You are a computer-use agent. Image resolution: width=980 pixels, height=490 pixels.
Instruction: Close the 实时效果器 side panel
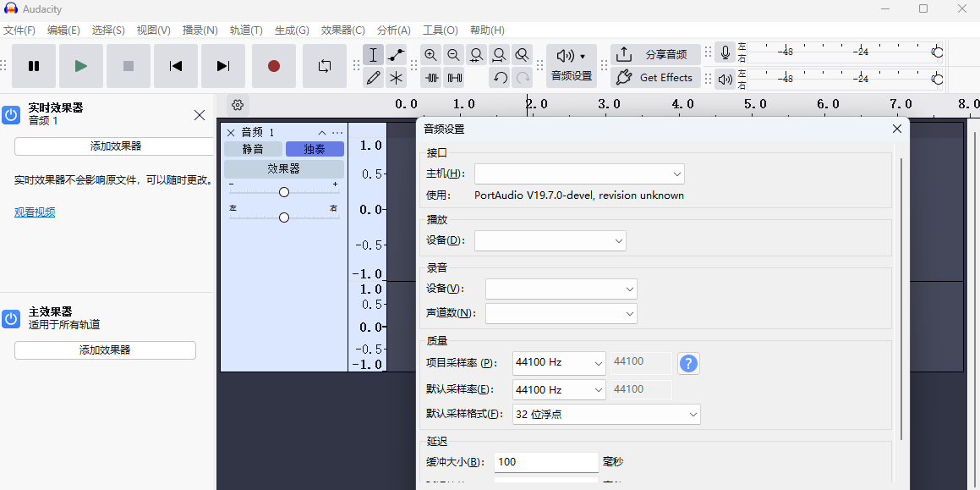click(200, 115)
